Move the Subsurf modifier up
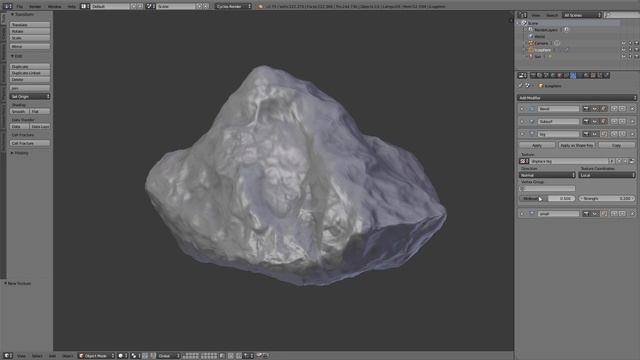 coord(614,121)
